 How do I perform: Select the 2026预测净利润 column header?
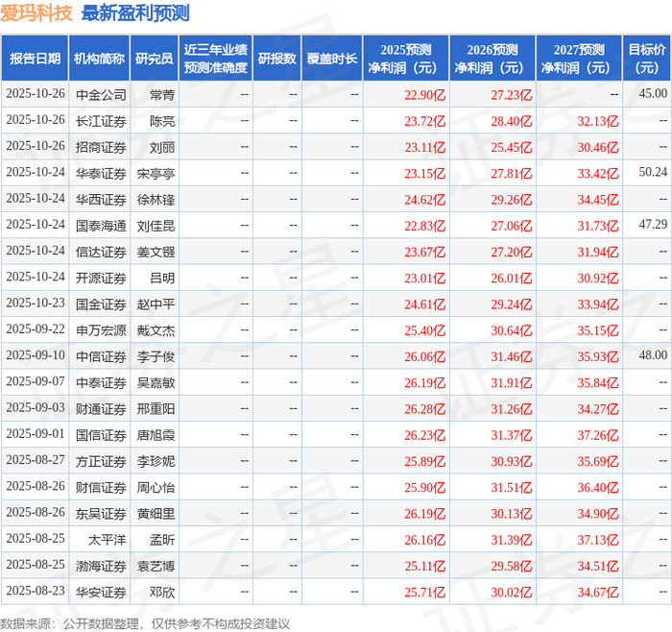point(492,59)
